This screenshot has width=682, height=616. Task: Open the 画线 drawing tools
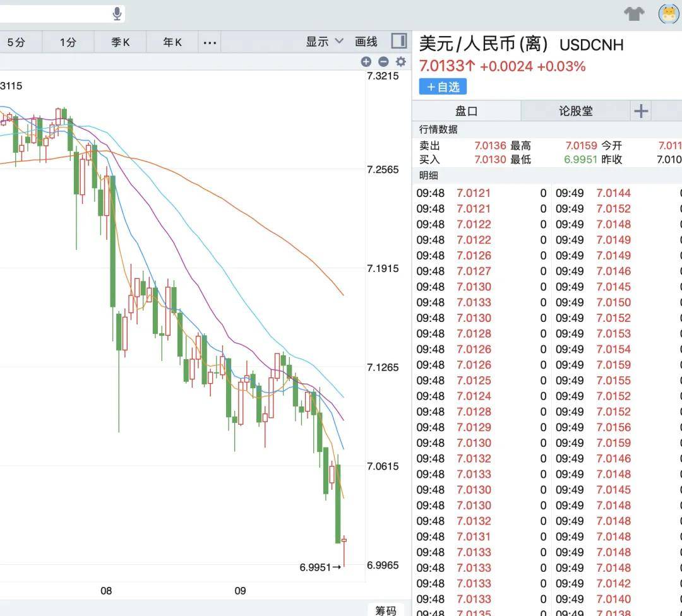pos(366,42)
